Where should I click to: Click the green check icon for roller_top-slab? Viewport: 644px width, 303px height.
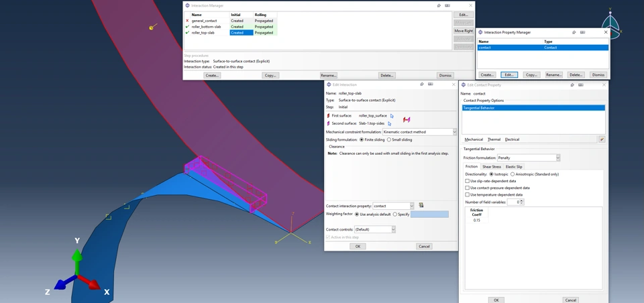click(x=187, y=33)
